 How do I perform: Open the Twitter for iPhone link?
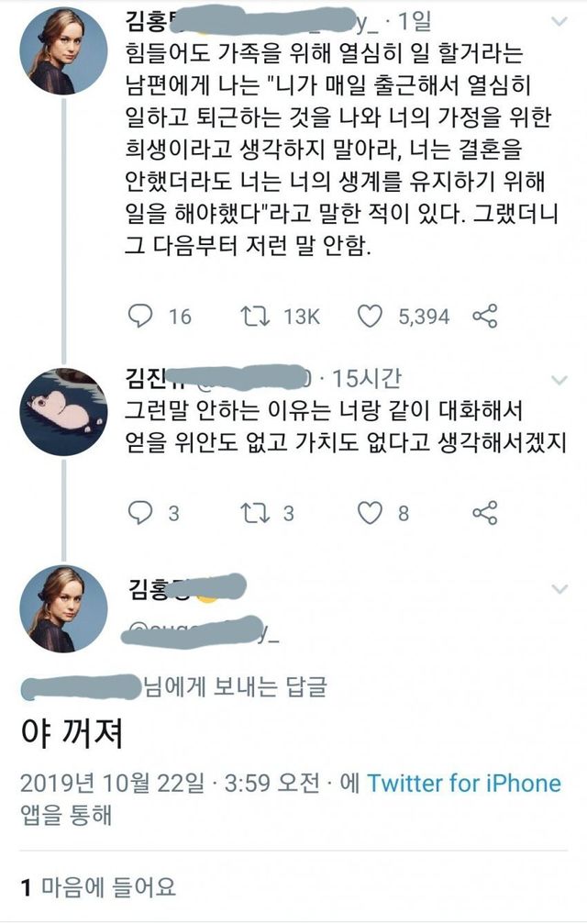[463, 783]
